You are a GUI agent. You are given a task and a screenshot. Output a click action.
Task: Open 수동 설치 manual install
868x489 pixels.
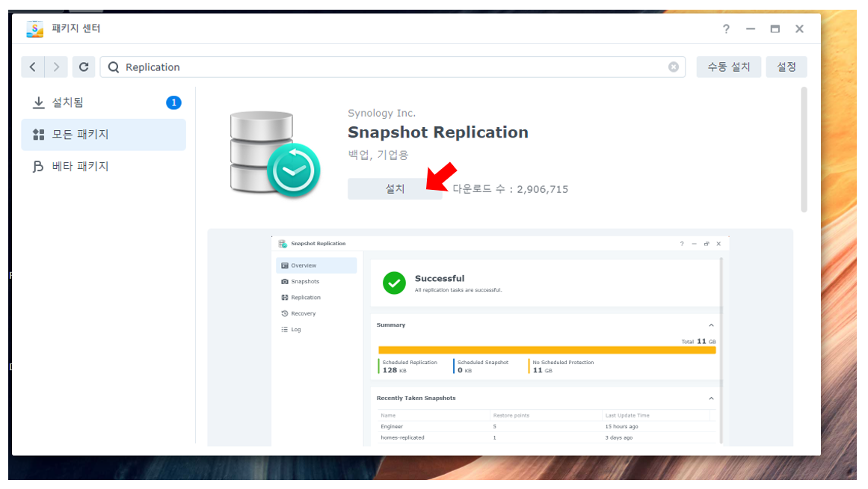[728, 67]
